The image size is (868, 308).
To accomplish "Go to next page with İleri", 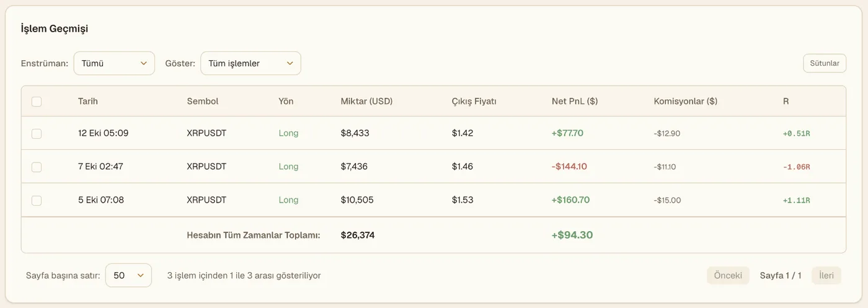I will pos(826,276).
